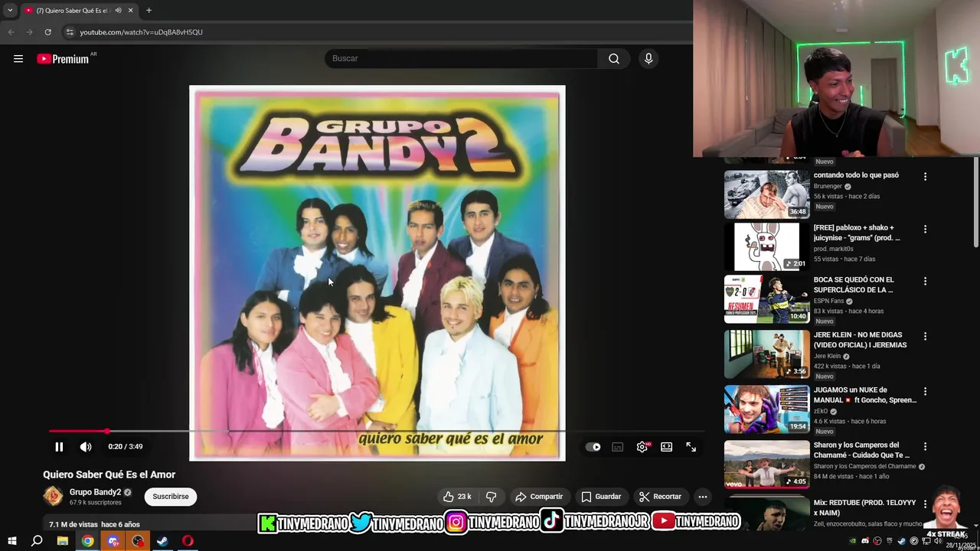Click the Suscribirse button
Viewport: 980px width, 551px height.
pyautogui.click(x=171, y=497)
